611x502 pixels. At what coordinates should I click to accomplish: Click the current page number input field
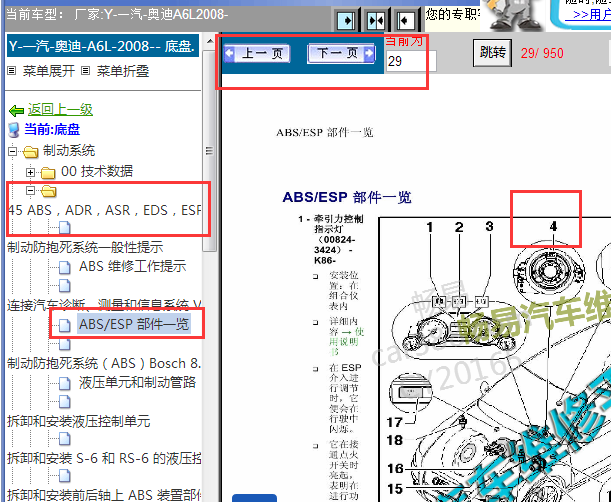pos(411,61)
